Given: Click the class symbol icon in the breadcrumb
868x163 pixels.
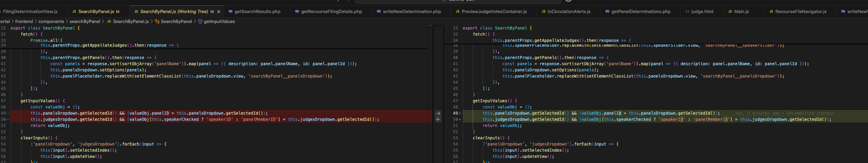Looking at the screenshot, I should pyautogui.click(x=157, y=21).
